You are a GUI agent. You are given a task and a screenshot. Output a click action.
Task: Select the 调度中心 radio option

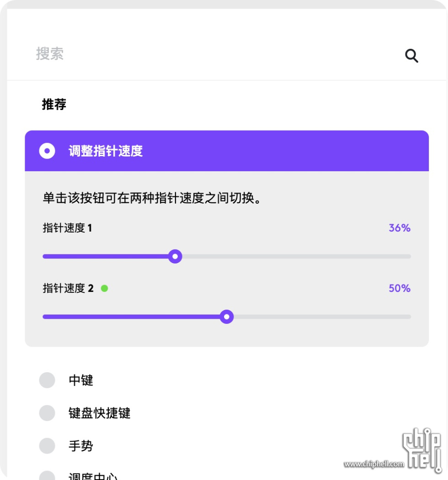click(x=47, y=475)
